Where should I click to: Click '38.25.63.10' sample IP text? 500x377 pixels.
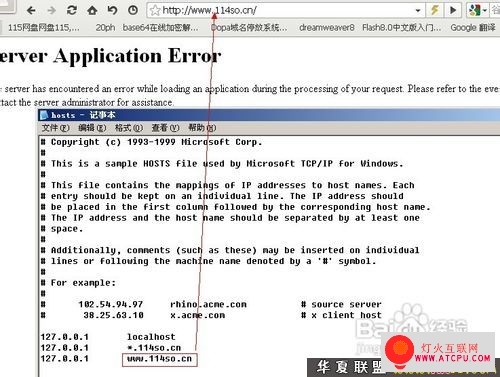pos(113,315)
